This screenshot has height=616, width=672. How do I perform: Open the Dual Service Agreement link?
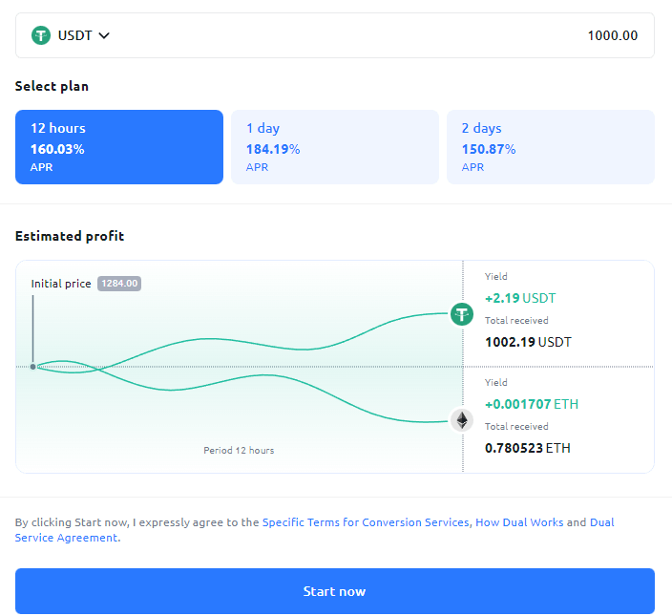point(67,538)
